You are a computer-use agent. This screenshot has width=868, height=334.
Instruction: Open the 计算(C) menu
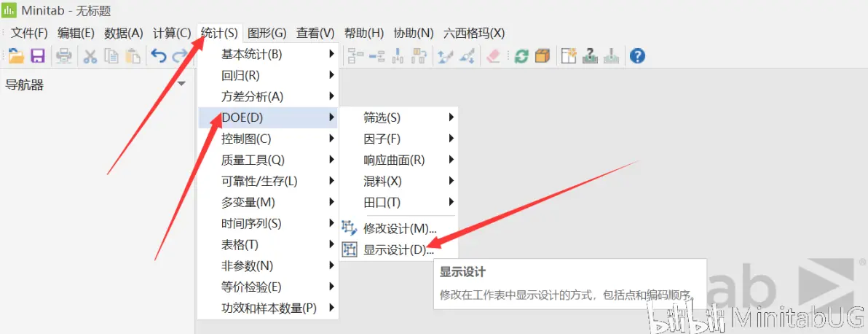[x=172, y=33]
